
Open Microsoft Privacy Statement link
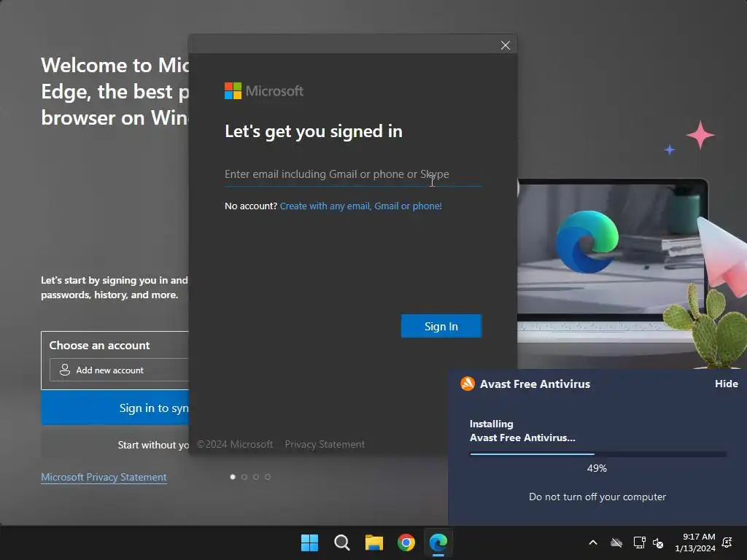(104, 477)
